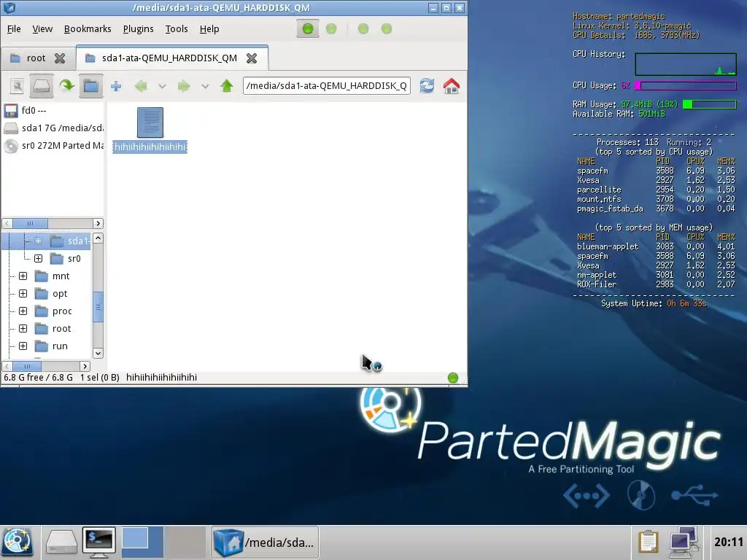
Task: Select the hihiihihiihihiihihi file icon
Action: pos(150,122)
